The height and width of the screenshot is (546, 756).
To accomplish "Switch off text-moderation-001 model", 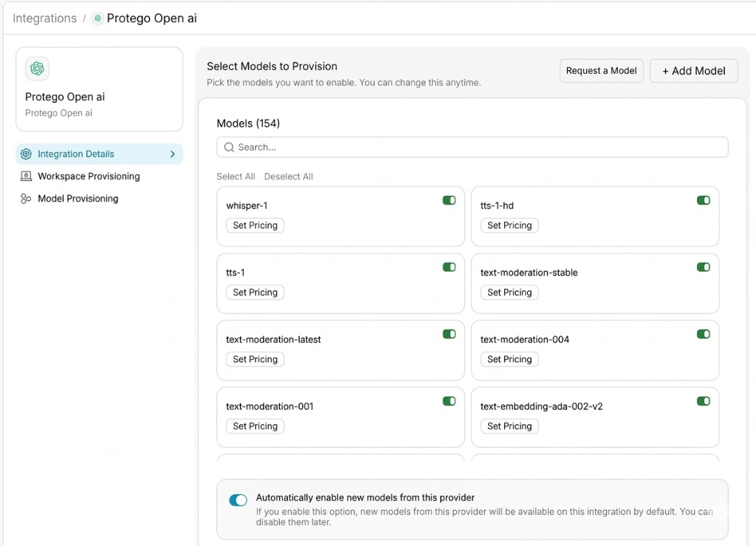I will [x=449, y=400].
